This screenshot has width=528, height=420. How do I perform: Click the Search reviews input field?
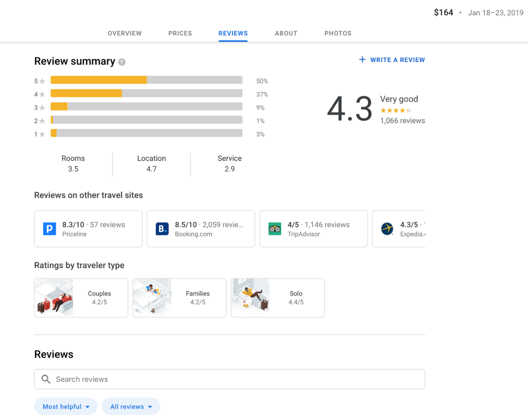click(x=238, y=379)
